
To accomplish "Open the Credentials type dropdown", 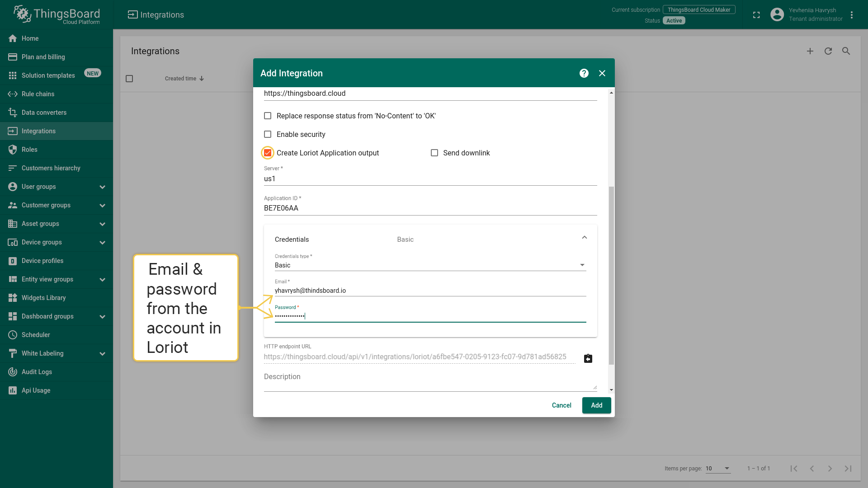I will (430, 265).
